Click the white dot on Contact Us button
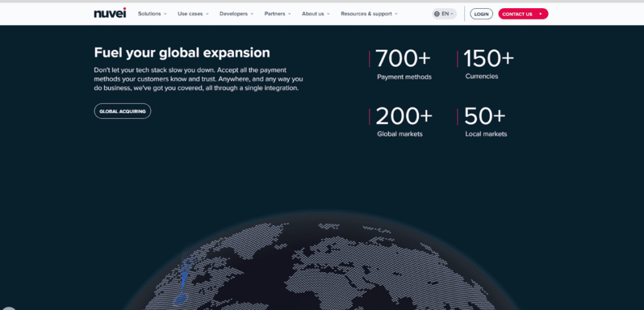 (540, 14)
